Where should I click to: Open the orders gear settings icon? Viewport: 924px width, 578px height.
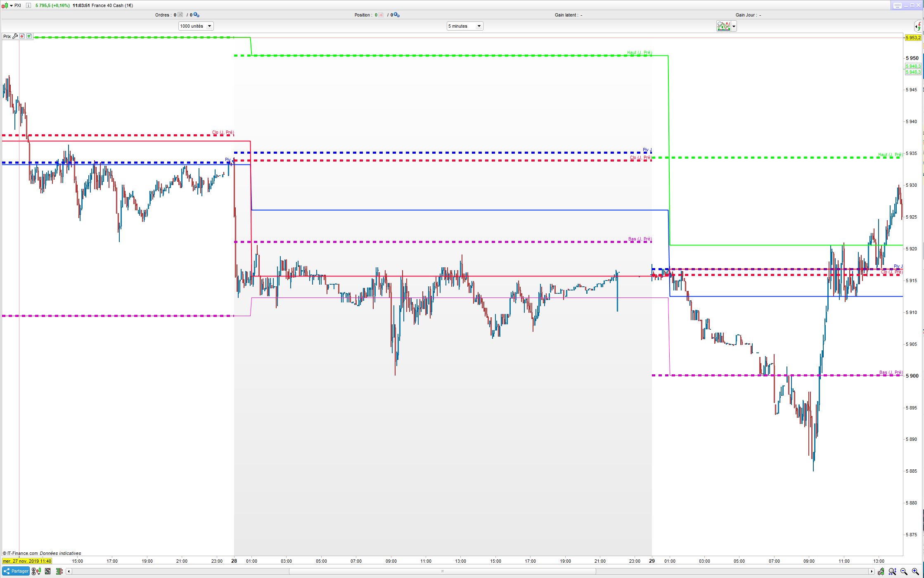[x=197, y=15]
